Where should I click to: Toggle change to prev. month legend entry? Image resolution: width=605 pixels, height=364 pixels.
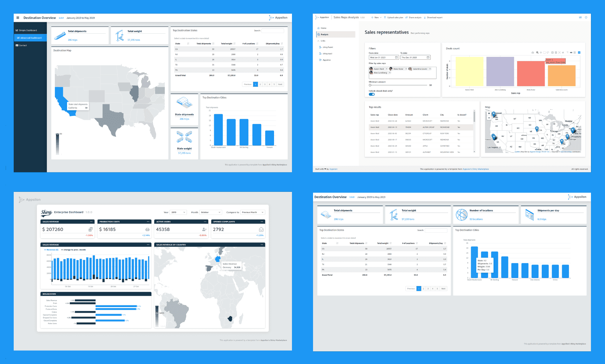[x=73, y=250]
